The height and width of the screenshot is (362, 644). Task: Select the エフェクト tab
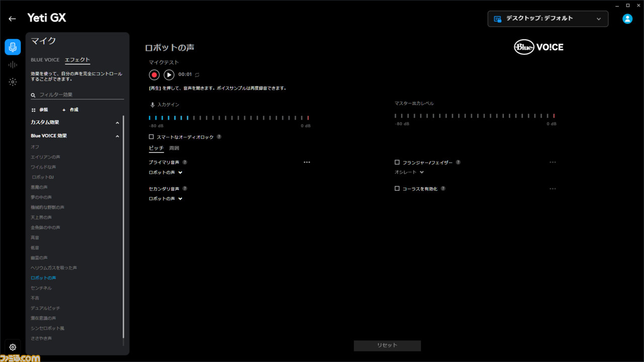77,60
